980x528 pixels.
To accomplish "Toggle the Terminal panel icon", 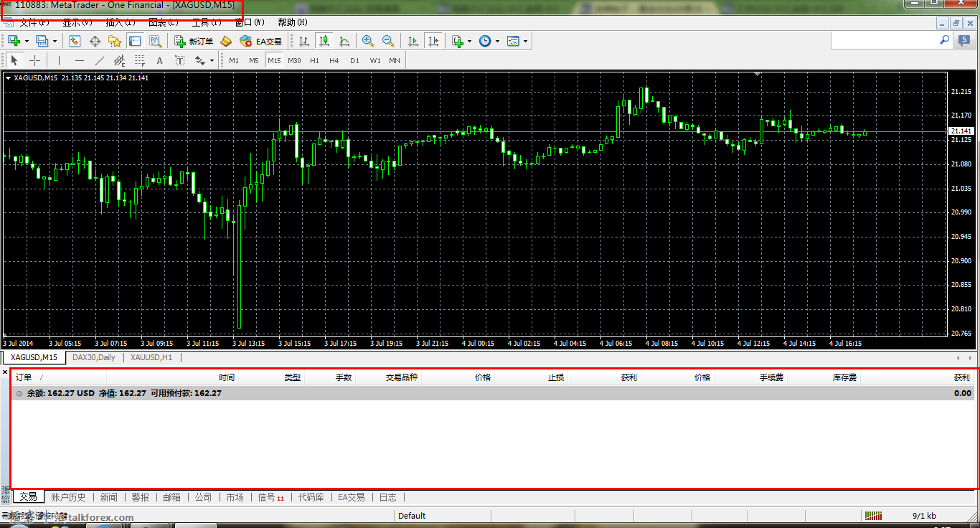I will click(x=133, y=41).
